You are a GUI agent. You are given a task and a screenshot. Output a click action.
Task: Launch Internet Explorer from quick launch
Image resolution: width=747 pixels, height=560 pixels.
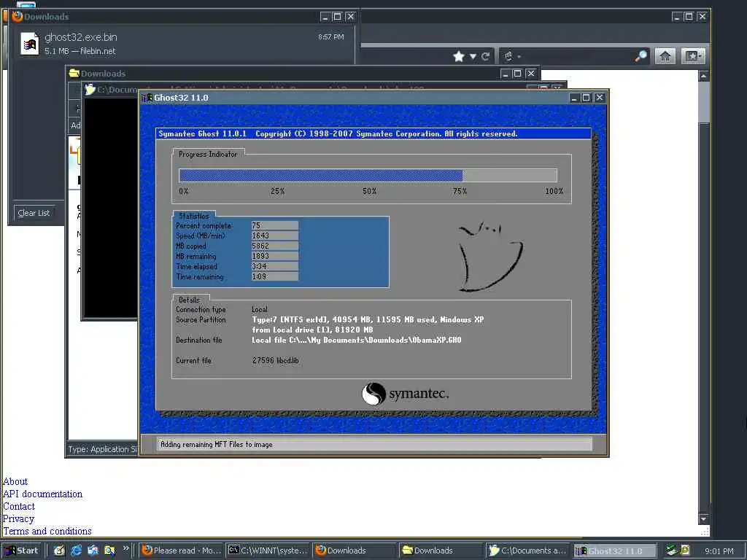click(x=76, y=551)
